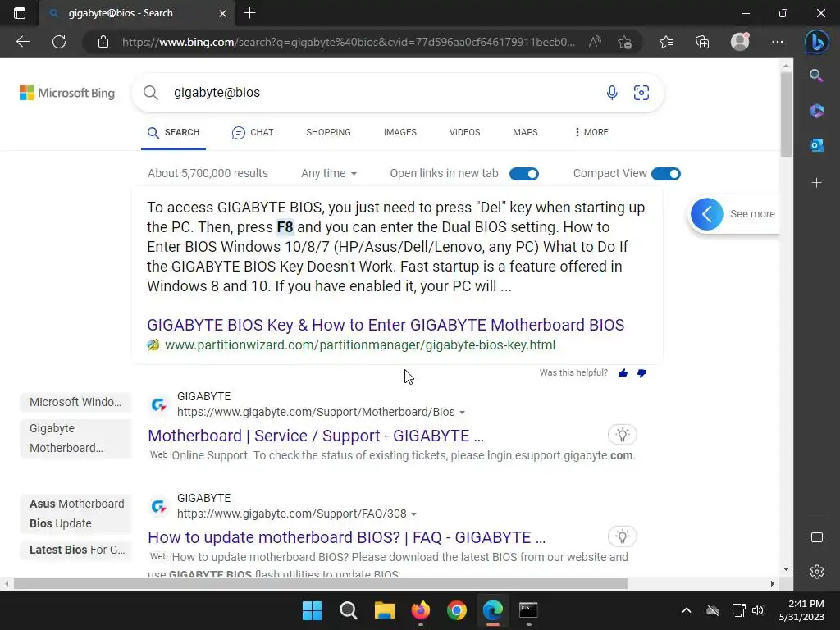Click the sidebar search icon
The image size is (840, 630).
(x=816, y=75)
